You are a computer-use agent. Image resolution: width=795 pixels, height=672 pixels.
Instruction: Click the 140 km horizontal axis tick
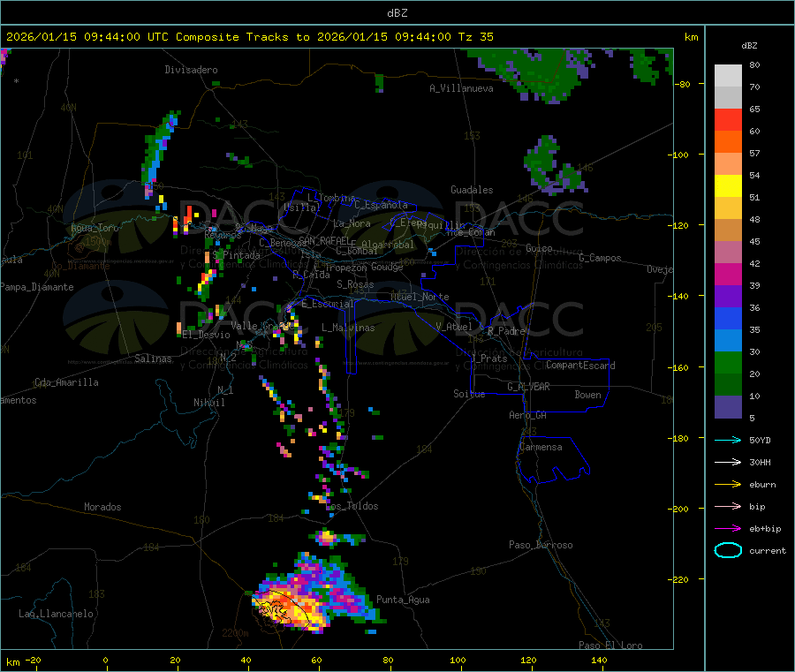pos(599,660)
